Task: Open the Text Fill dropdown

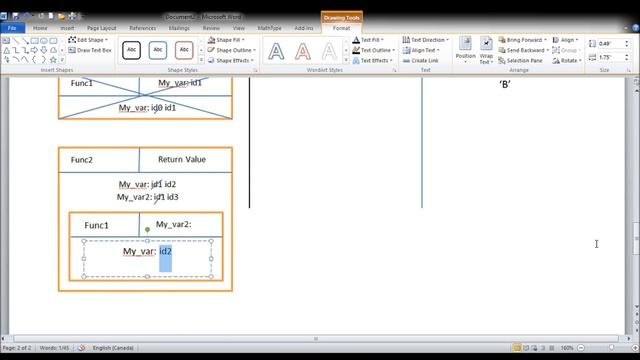Action: (368, 40)
